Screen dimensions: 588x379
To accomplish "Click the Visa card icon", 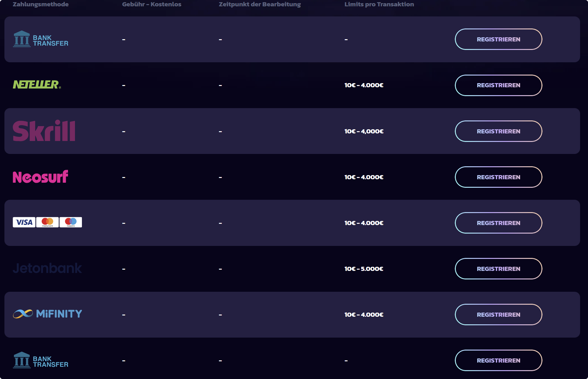I will 24,222.
